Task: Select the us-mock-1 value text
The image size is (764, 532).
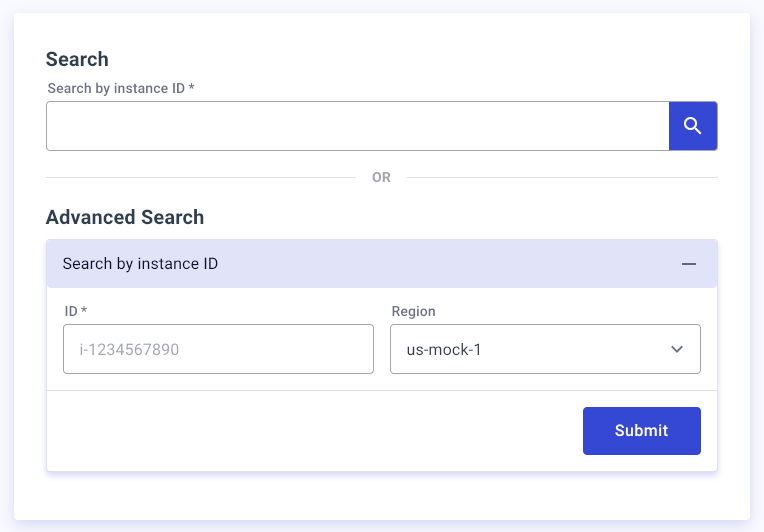Action: pos(444,350)
